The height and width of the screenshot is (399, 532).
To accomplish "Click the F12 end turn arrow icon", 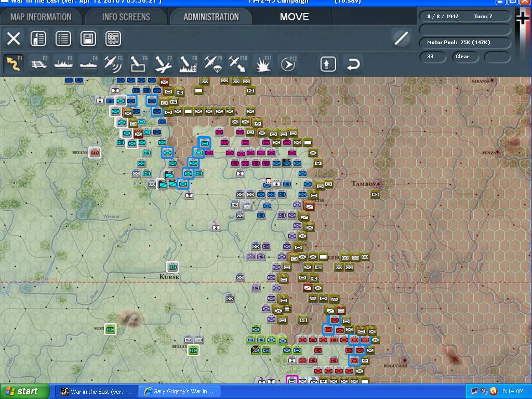I will click(x=288, y=63).
